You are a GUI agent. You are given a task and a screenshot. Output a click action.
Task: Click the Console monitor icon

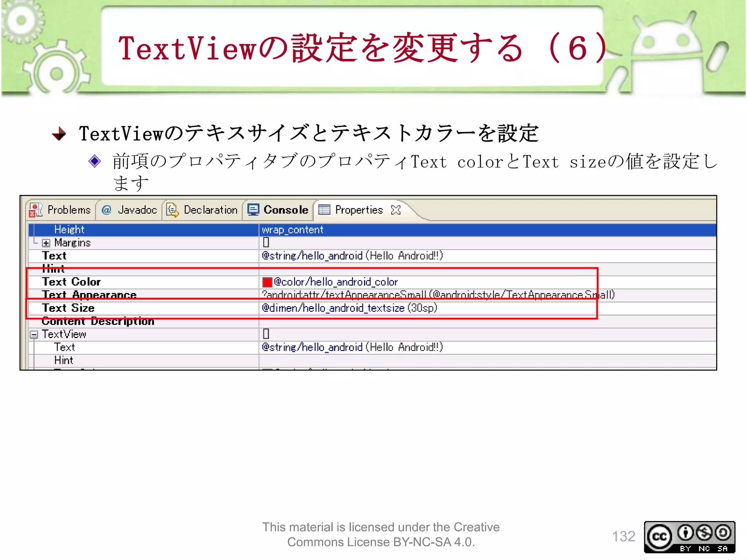click(x=253, y=210)
